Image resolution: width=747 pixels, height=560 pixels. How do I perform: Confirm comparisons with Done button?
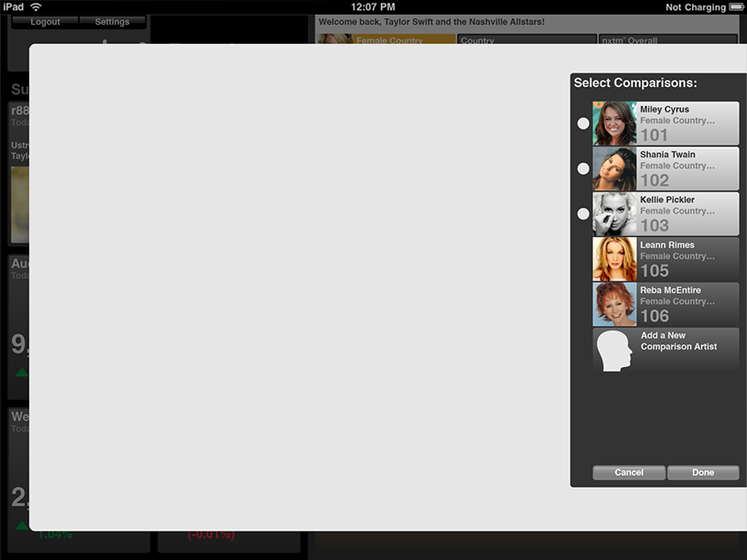point(703,472)
